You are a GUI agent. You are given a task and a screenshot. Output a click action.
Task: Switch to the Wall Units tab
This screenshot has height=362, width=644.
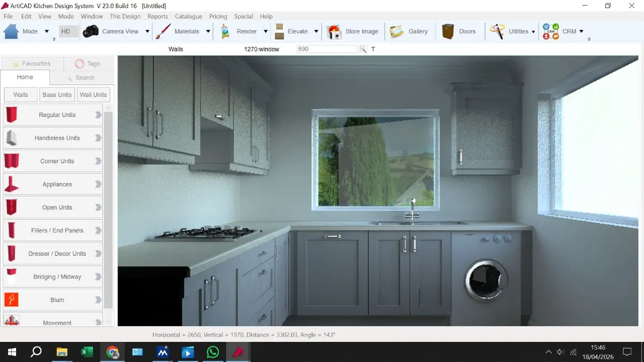pos(93,94)
